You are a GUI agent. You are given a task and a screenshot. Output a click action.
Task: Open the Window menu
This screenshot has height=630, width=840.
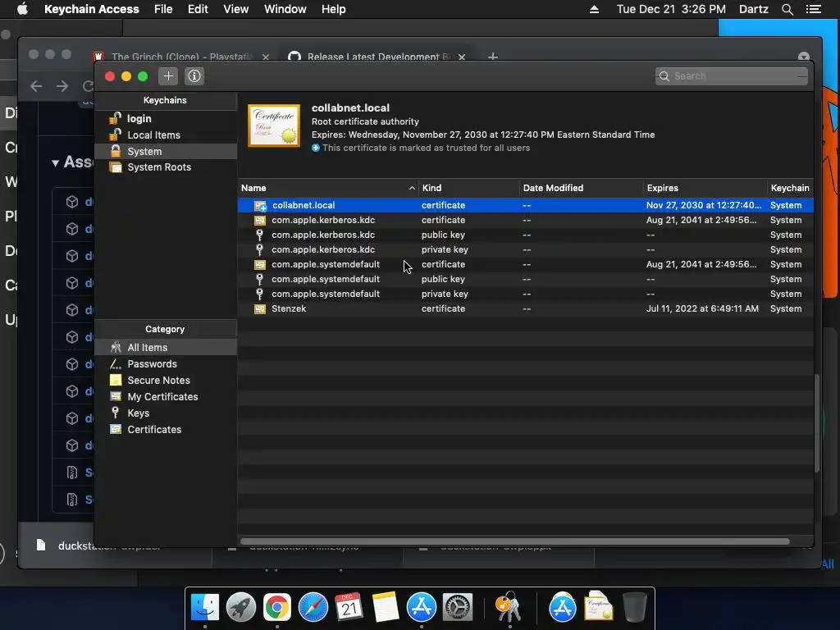coord(285,9)
